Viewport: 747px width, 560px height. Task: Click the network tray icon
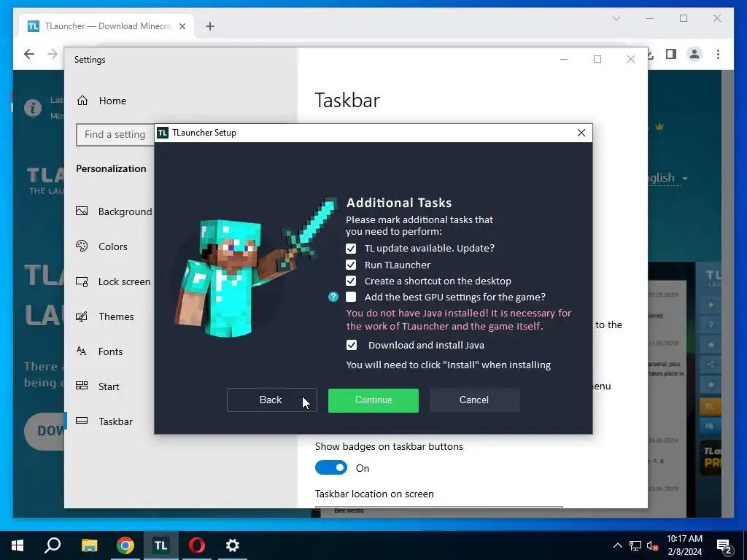coord(635,545)
